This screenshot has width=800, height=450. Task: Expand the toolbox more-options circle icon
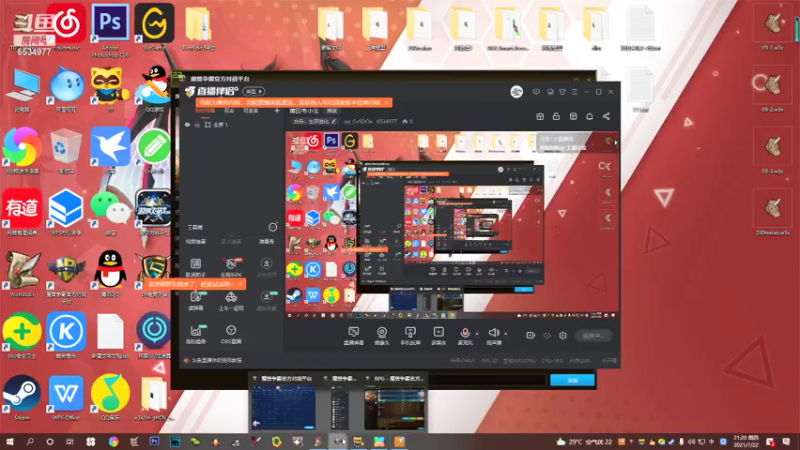273,227
